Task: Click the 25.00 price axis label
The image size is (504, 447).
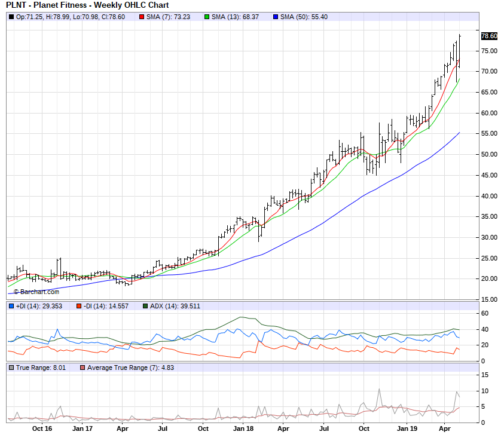Action: [489, 258]
